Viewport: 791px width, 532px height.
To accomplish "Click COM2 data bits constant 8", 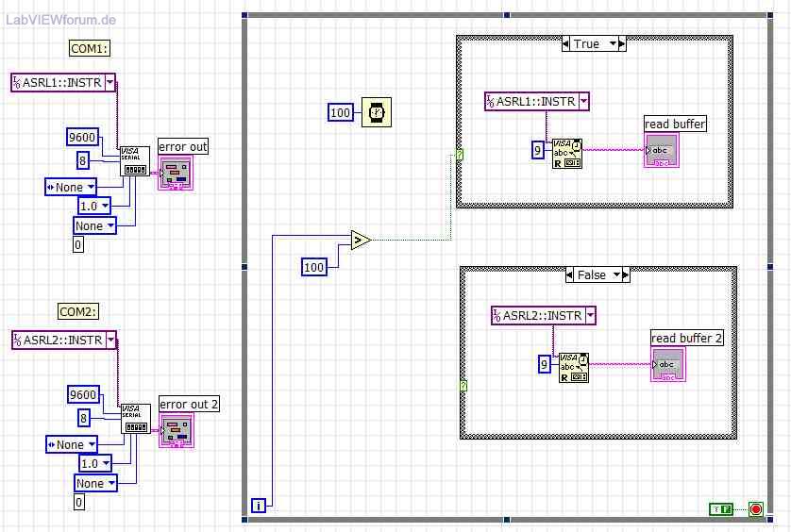I will [x=84, y=418].
